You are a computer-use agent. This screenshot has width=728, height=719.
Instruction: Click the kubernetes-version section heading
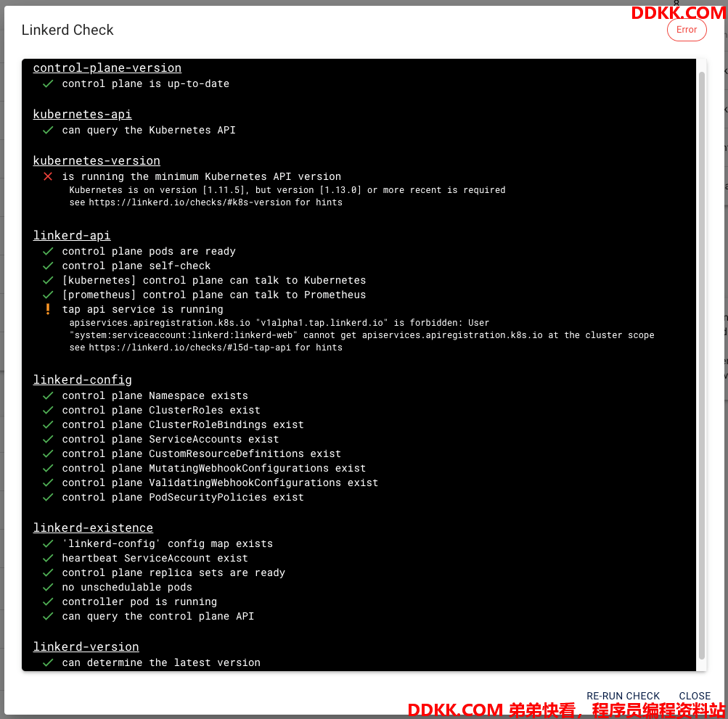pyautogui.click(x=97, y=160)
